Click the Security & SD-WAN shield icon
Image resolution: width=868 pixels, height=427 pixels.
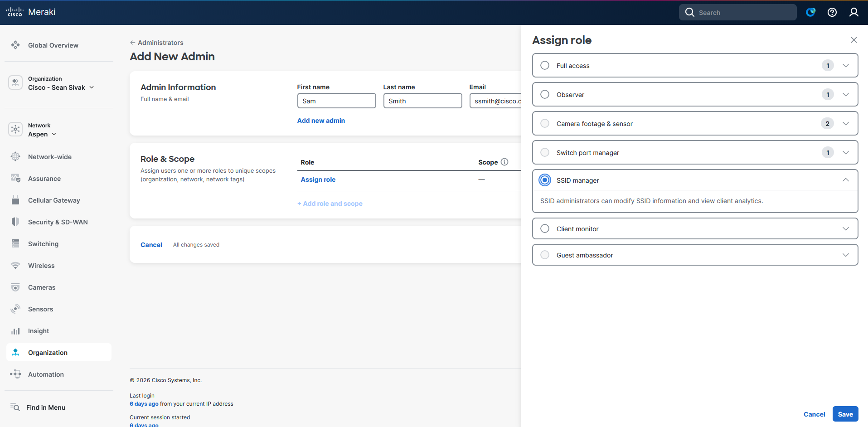click(x=15, y=222)
